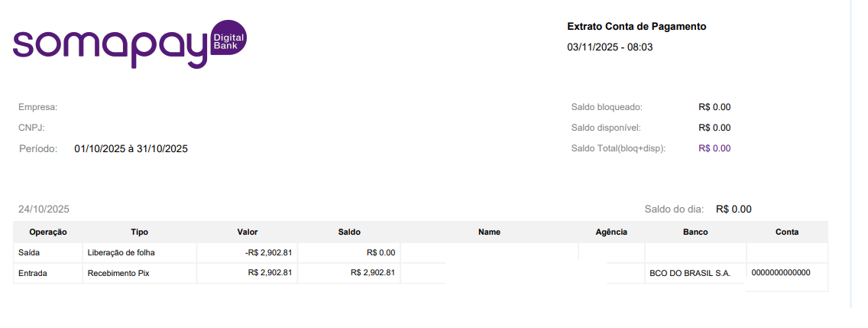The image size is (868, 328).
Task: Click the Somapay Digital Bank logo
Action: pyautogui.click(x=130, y=44)
